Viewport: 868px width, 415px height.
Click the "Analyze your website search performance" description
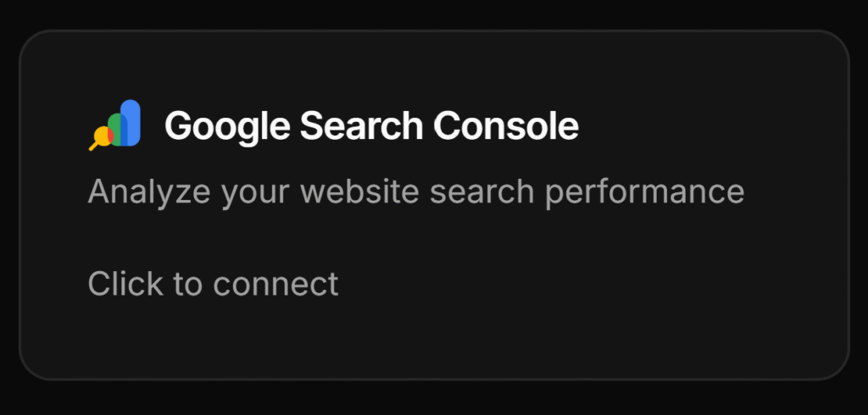415,192
